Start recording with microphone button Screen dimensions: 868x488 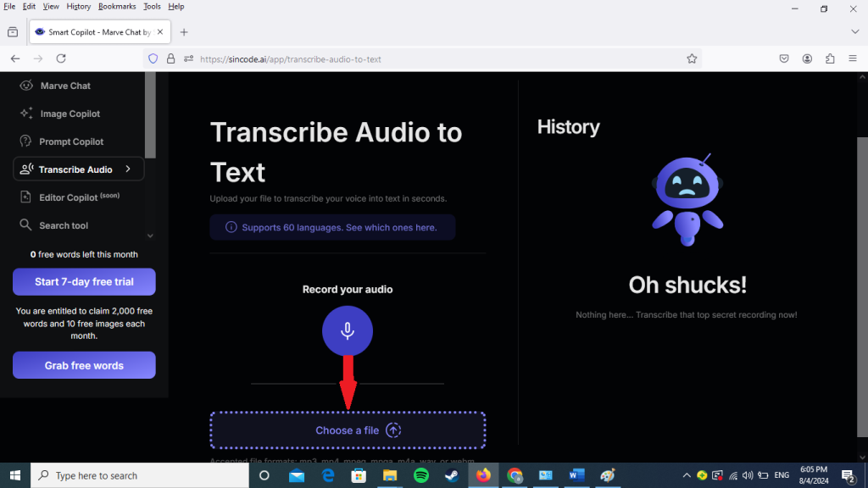tap(347, 331)
